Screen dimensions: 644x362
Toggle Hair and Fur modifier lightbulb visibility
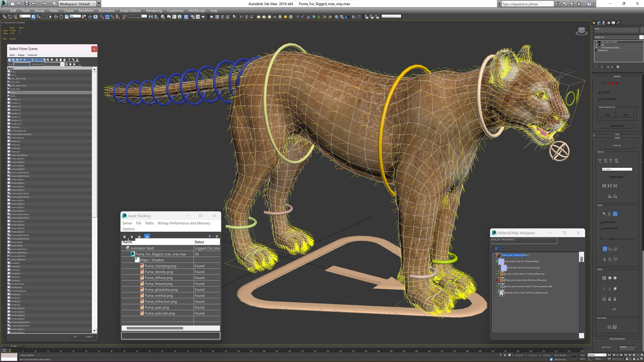596,42
